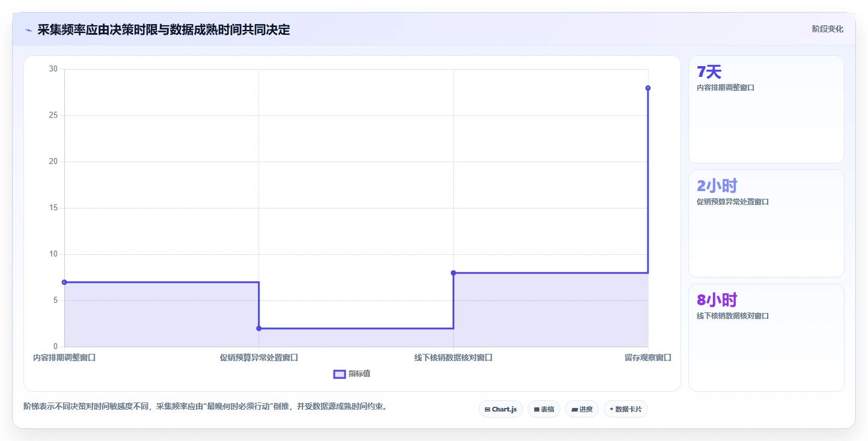Click the 阶段变化 label in header
The height and width of the screenshot is (441, 868).
point(827,29)
